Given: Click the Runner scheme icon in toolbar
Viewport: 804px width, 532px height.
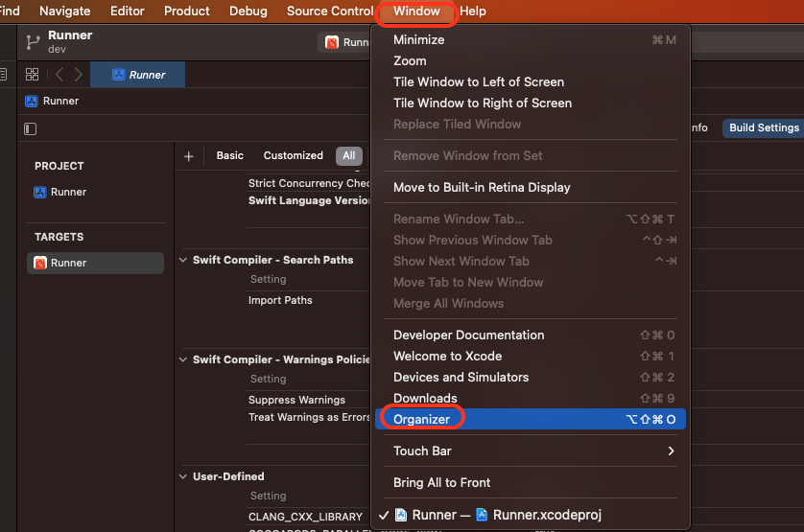Looking at the screenshot, I should pos(332,42).
